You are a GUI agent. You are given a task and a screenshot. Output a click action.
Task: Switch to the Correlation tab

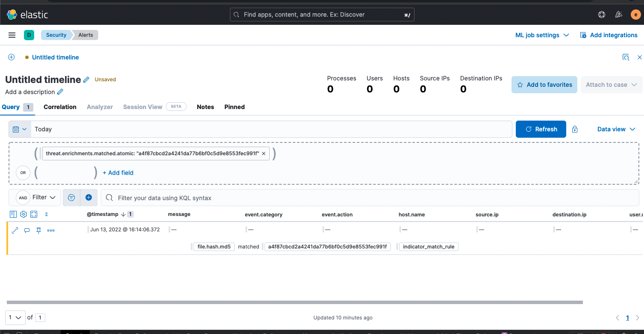59,107
